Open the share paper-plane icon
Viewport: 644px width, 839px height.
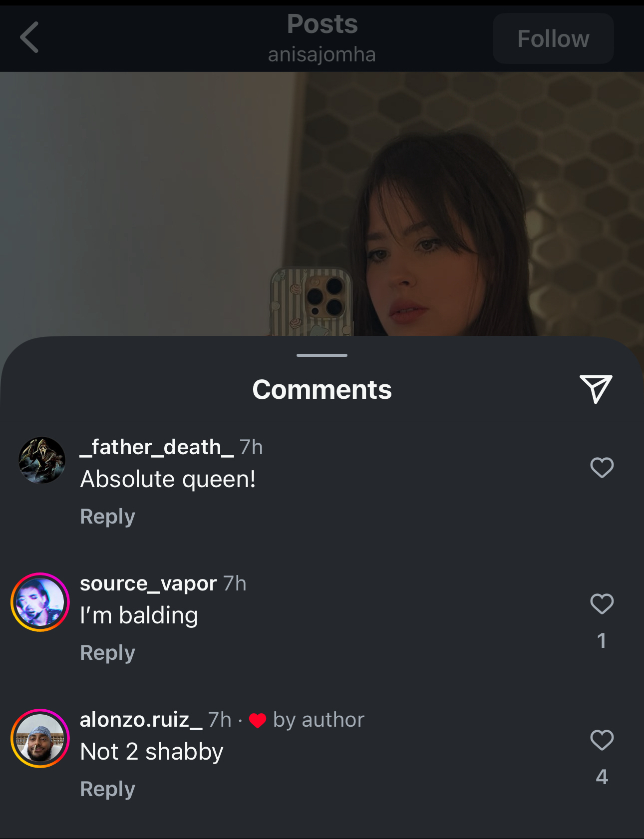(x=596, y=389)
